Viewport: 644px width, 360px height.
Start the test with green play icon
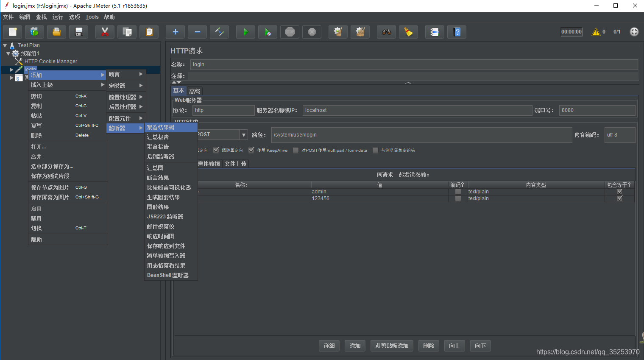246,32
